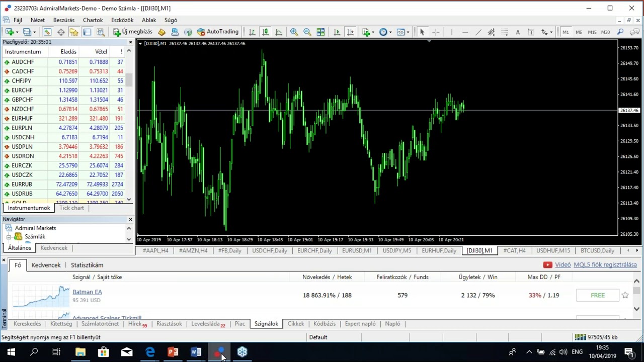
Task: Open MQL5 fiók regisztrálása link
Action: click(605, 264)
